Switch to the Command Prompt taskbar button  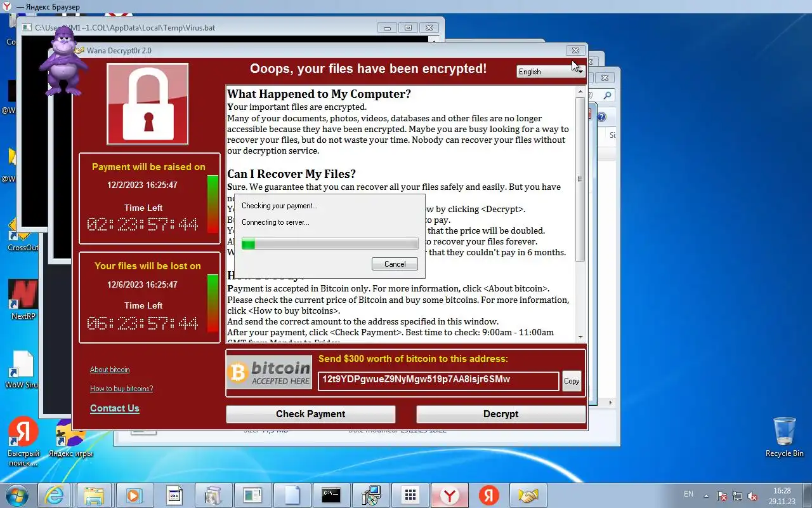pyautogui.click(x=331, y=495)
